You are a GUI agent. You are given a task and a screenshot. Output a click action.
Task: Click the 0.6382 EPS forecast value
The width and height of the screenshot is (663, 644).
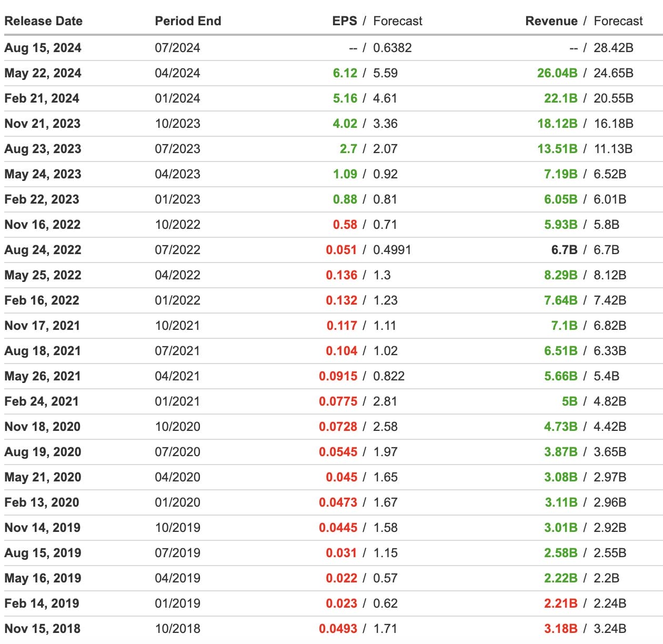pyautogui.click(x=393, y=48)
